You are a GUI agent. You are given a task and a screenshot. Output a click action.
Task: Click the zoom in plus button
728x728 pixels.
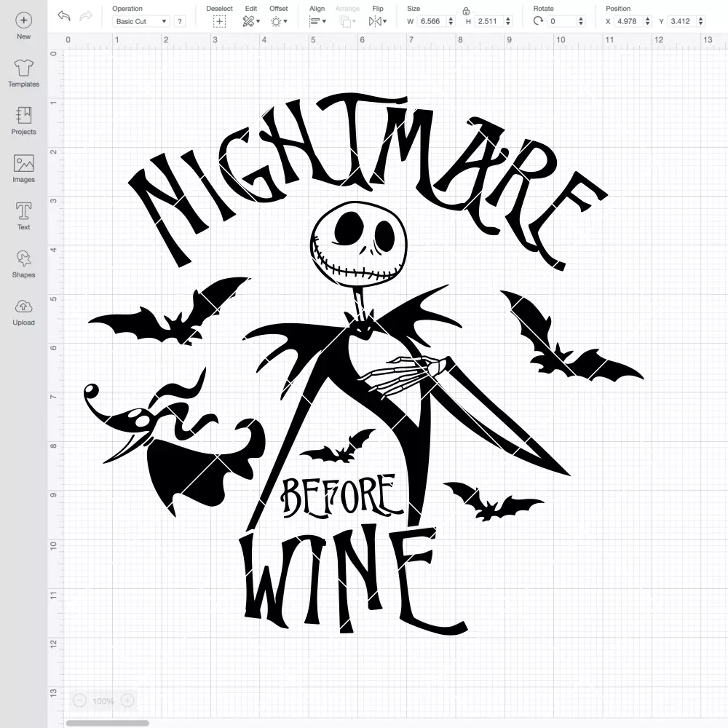point(127,700)
